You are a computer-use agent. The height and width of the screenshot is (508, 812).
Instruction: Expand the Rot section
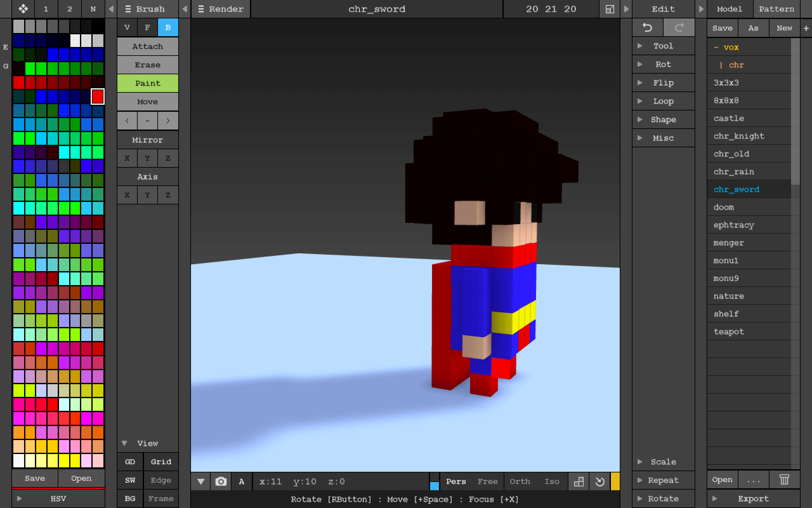click(663, 64)
